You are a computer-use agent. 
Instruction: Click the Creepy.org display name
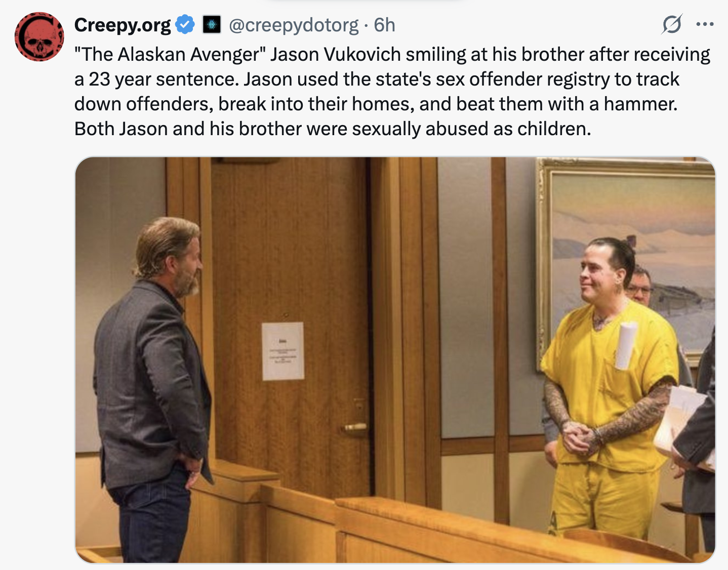[123, 25]
